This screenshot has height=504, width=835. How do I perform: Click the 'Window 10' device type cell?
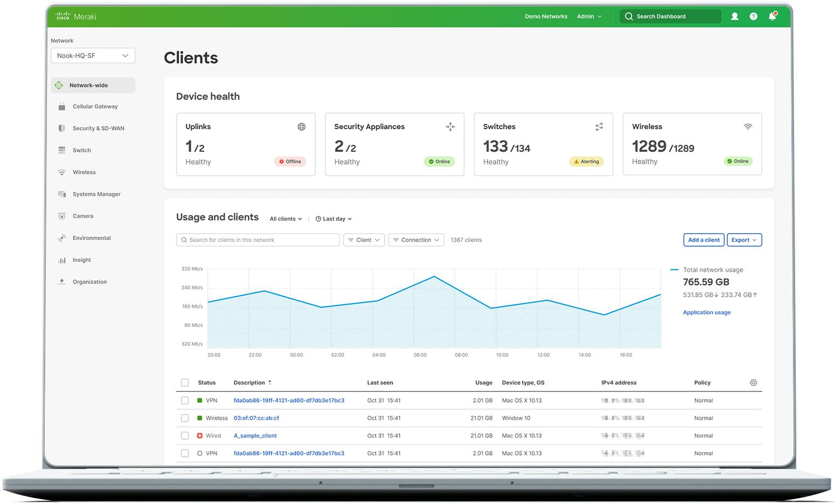click(516, 418)
